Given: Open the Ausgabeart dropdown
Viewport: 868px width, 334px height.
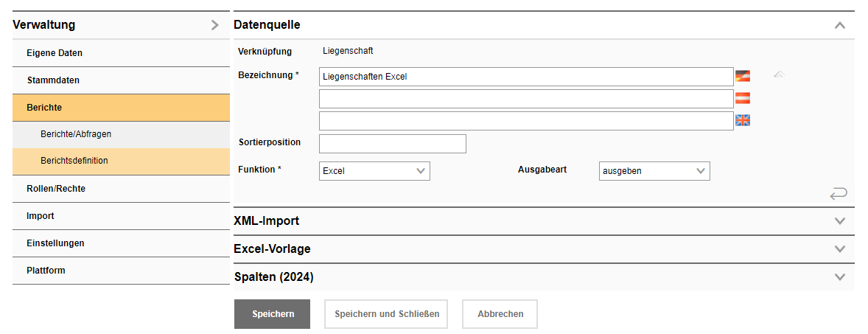Looking at the screenshot, I should (654, 171).
